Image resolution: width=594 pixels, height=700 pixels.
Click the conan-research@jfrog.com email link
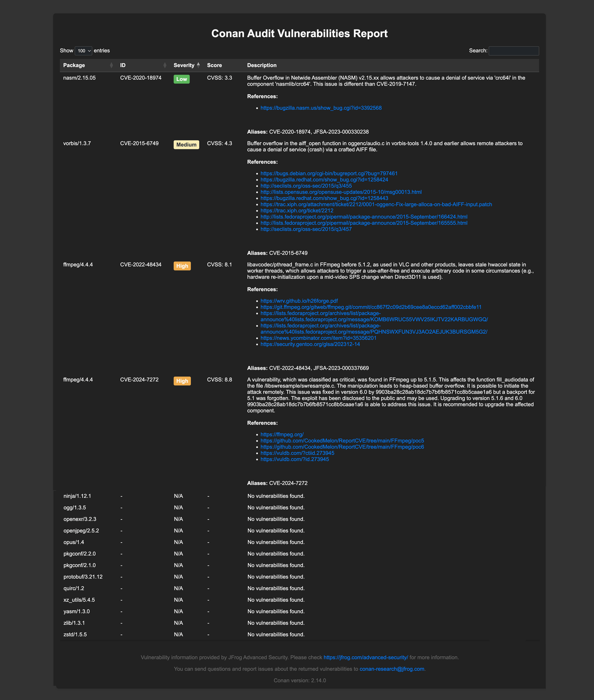(x=392, y=669)
